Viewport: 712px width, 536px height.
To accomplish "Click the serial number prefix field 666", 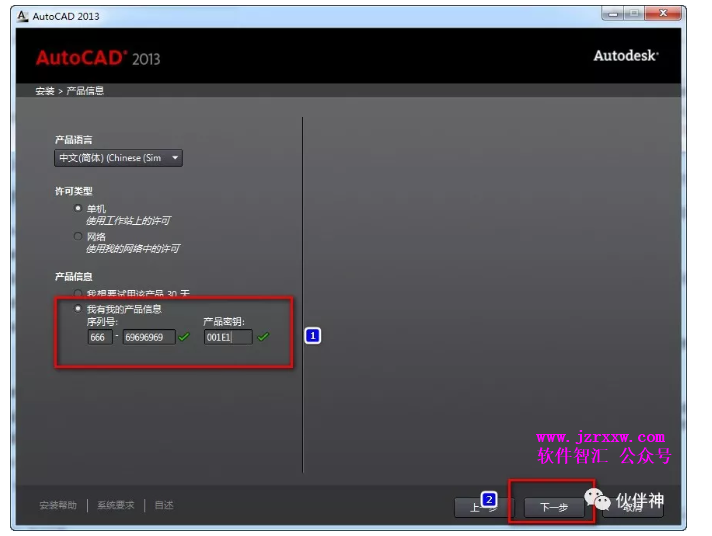I will [x=99, y=337].
